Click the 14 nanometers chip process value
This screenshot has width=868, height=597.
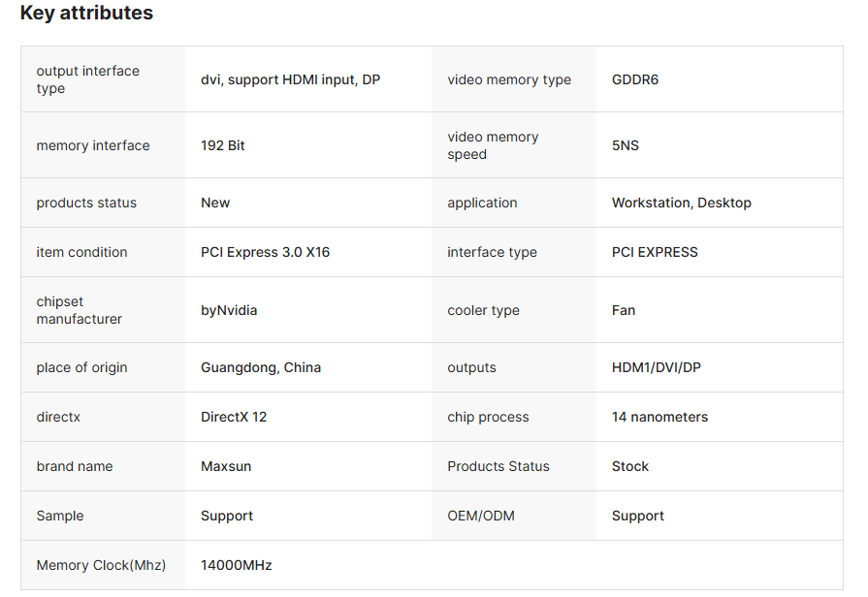pyautogui.click(x=659, y=417)
